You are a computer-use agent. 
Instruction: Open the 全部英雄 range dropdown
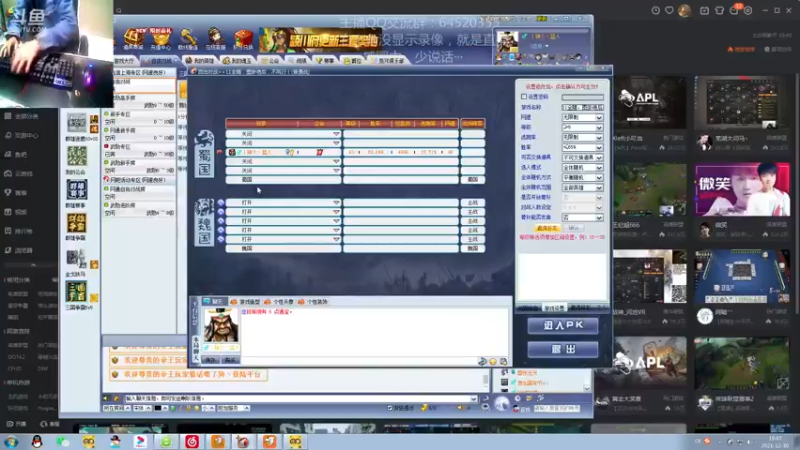click(582, 187)
